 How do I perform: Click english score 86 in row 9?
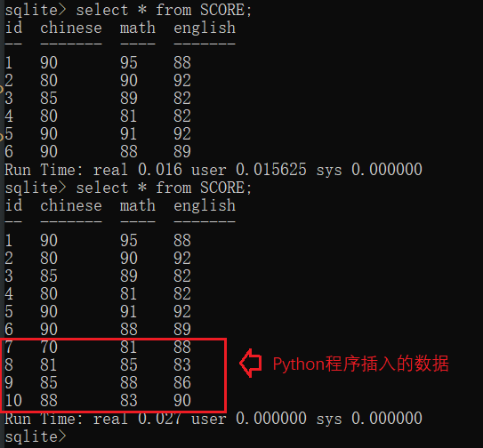click(x=182, y=382)
